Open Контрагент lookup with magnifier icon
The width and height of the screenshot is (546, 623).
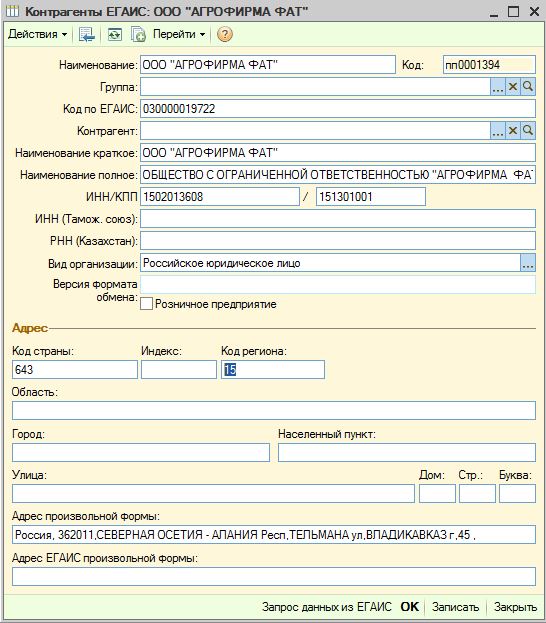click(528, 131)
